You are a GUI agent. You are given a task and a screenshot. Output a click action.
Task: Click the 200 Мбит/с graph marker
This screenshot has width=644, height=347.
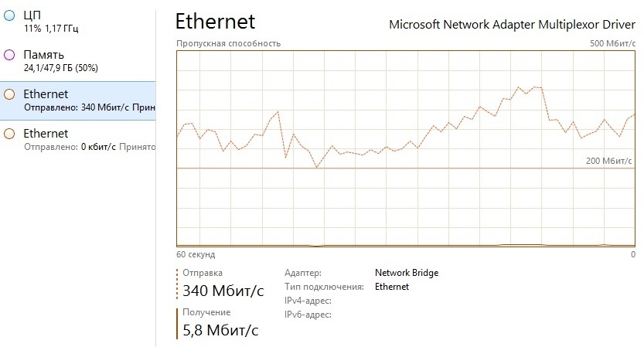point(608,161)
